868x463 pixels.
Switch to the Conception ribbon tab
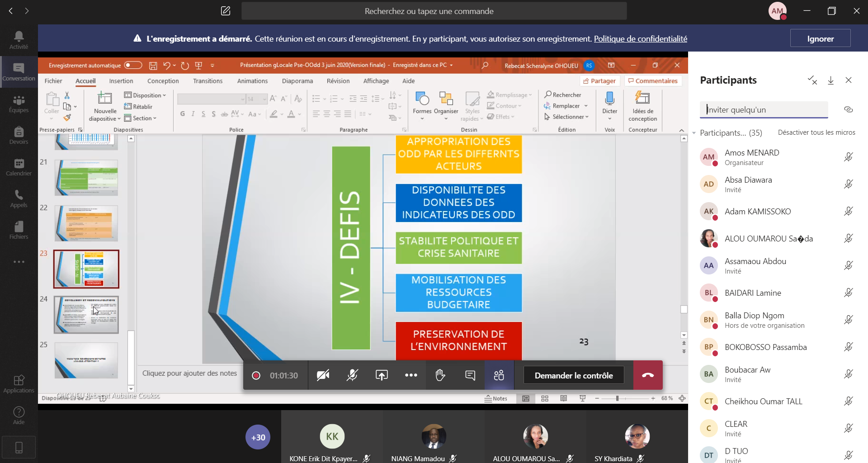click(163, 81)
